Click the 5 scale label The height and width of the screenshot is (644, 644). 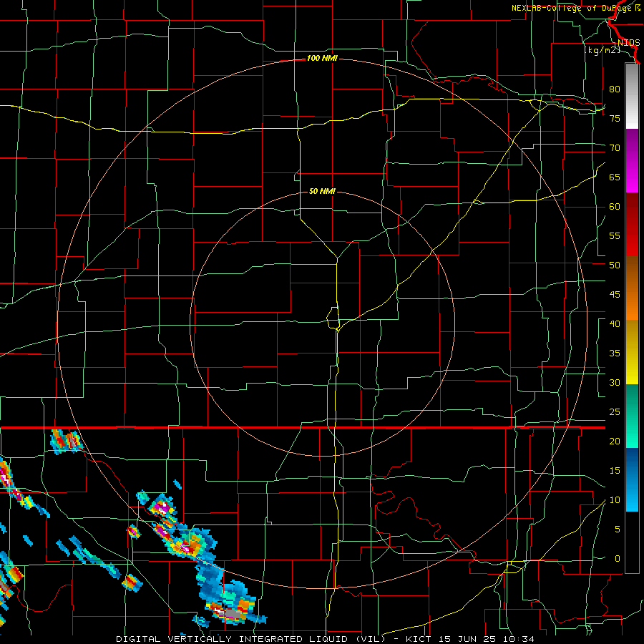pyautogui.click(x=618, y=530)
